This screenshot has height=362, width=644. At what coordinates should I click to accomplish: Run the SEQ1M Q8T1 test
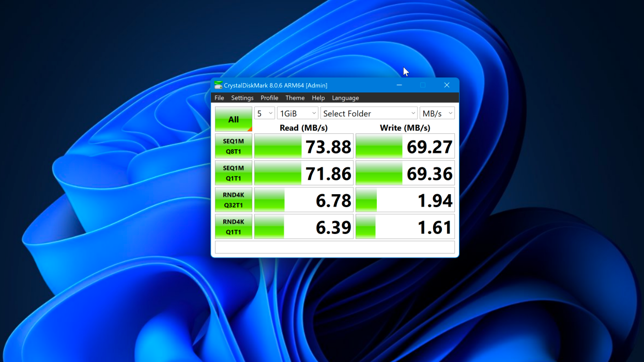[x=234, y=146]
